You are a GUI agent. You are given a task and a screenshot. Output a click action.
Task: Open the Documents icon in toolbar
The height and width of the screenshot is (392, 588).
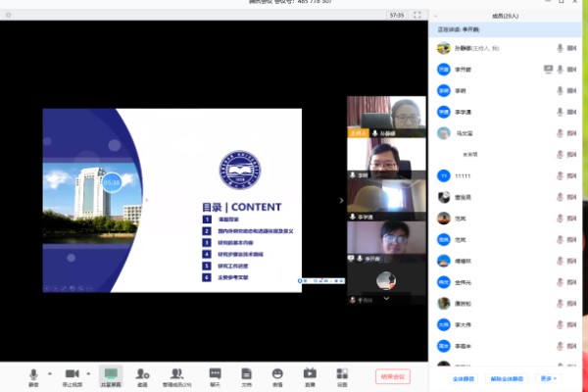[x=246, y=376]
